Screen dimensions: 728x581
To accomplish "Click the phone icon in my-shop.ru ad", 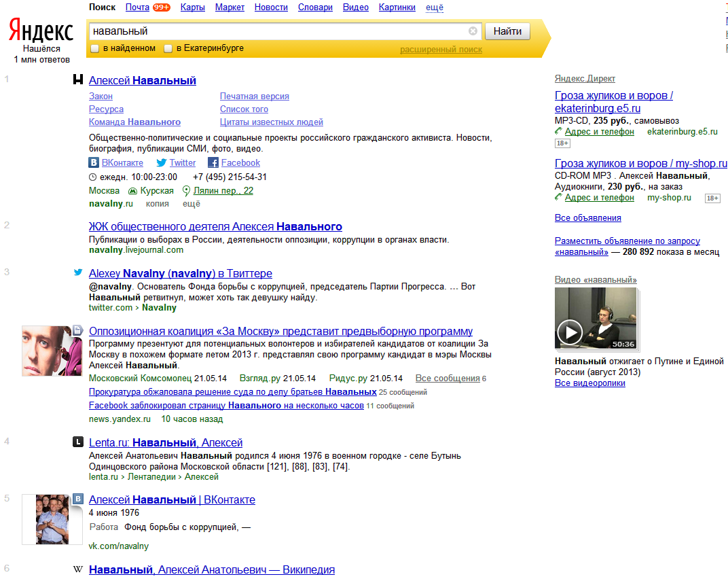I will pyautogui.click(x=558, y=197).
